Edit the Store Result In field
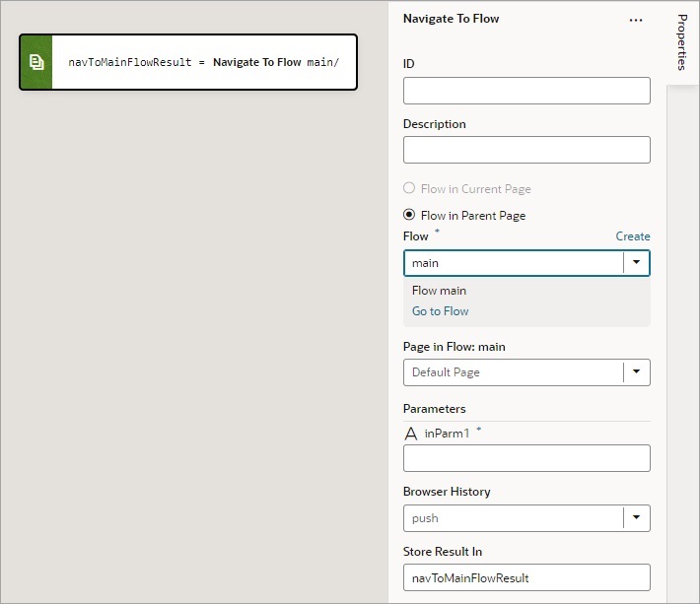The width and height of the screenshot is (700, 604). click(526, 577)
